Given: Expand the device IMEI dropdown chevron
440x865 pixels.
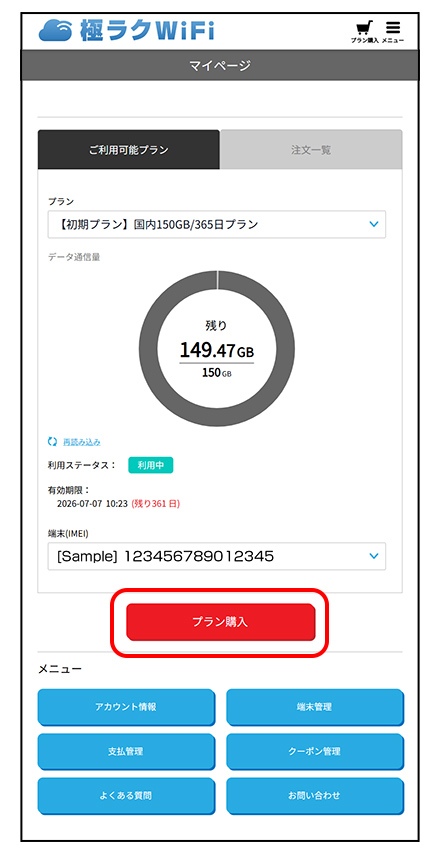Looking at the screenshot, I should (x=374, y=556).
